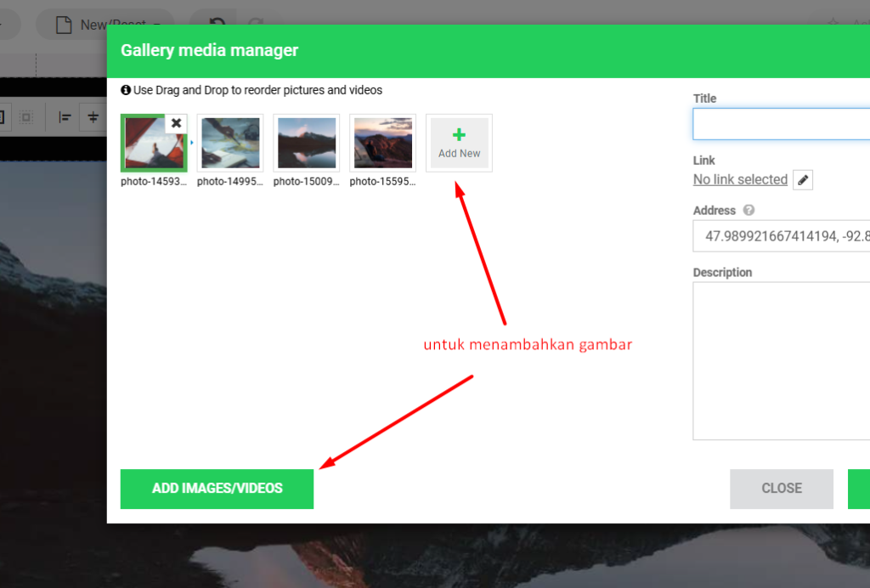This screenshot has width=870, height=588.
Task: Click the ADD IMAGES/VIDEOS button
Action: point(217,489)
